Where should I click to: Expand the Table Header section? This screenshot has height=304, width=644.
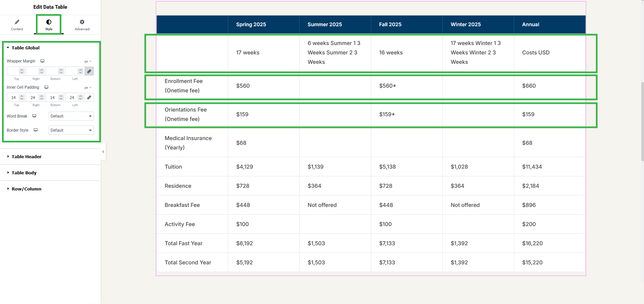[x=26, y=157]
